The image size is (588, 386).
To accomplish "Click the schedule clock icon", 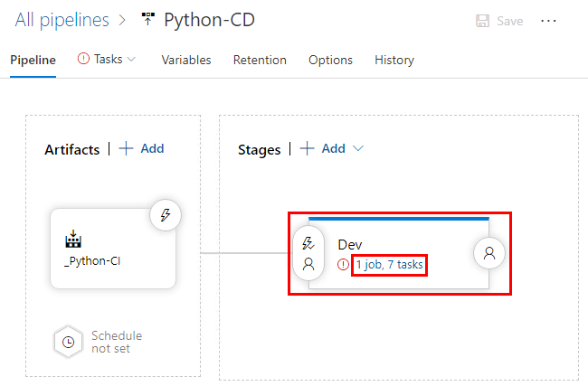I will [69, 342].
